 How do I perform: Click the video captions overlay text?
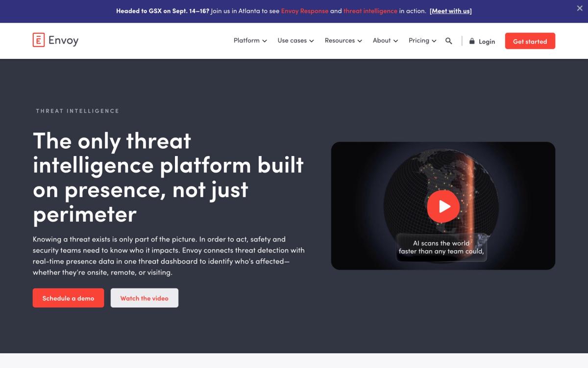[x=441, y=247]
